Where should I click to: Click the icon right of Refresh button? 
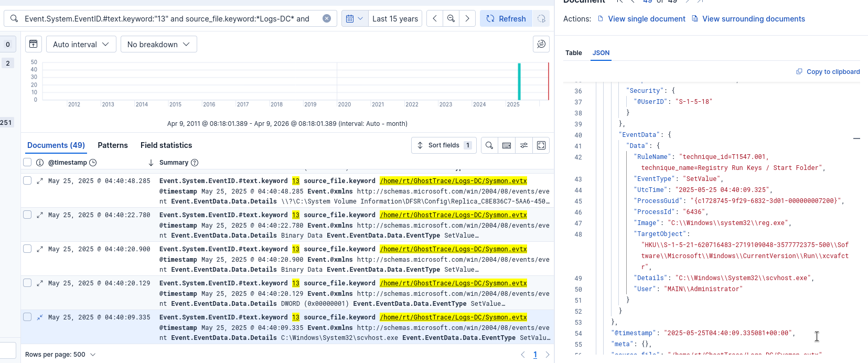pos(541,19)
